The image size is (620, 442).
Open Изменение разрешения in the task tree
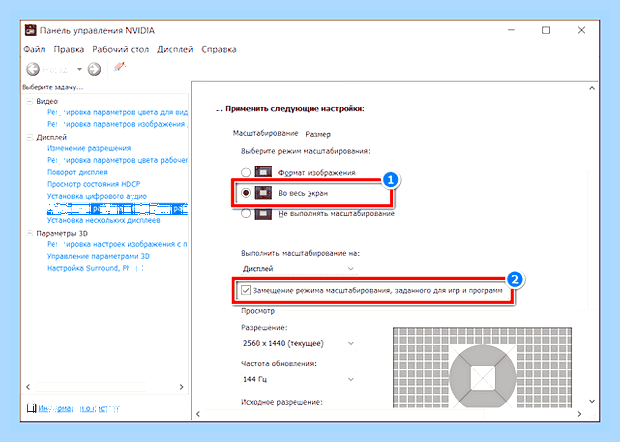click(x=89, y=148)
